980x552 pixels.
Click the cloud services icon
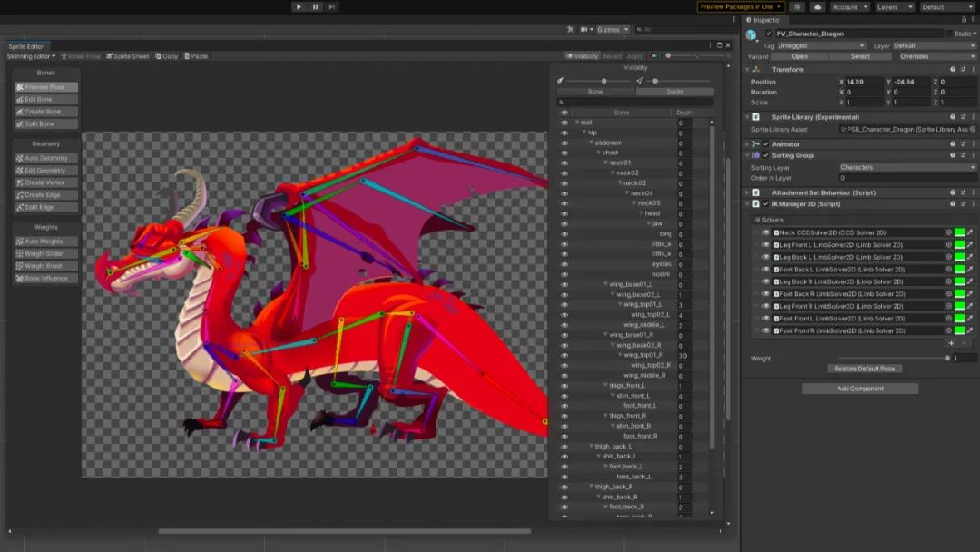(818, 7)
